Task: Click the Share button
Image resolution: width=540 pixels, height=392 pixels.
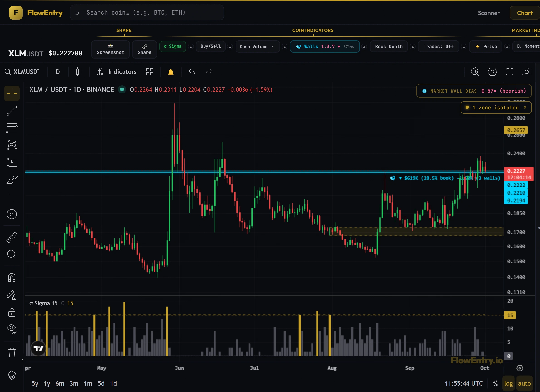Action: click(144, 49)
